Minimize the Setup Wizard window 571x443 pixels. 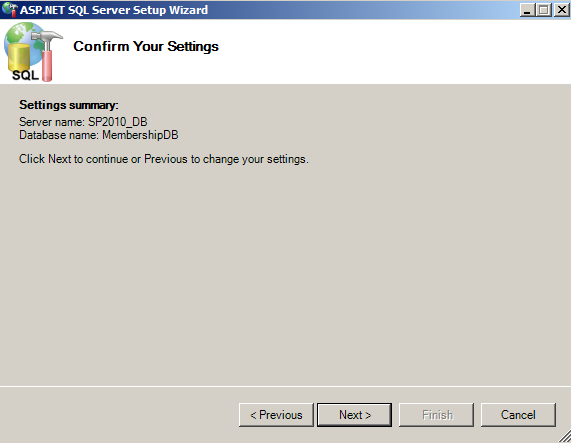(527, 10)
